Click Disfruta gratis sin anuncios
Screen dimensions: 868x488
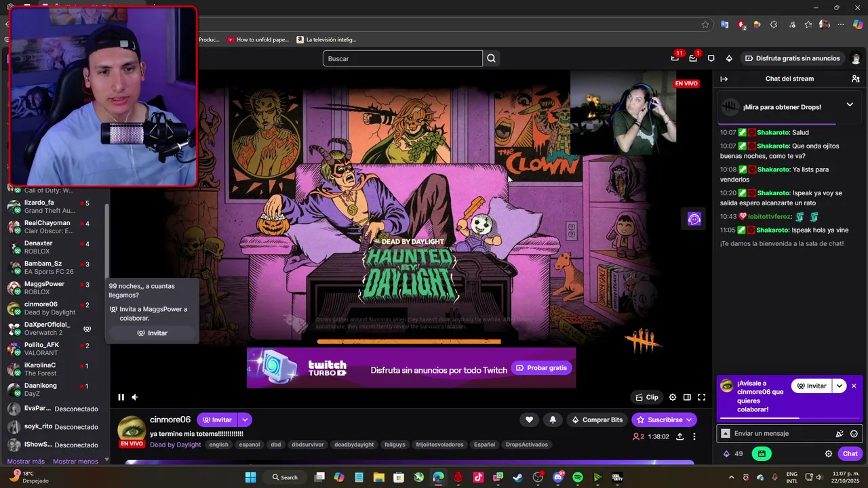[x=793, y=58]
